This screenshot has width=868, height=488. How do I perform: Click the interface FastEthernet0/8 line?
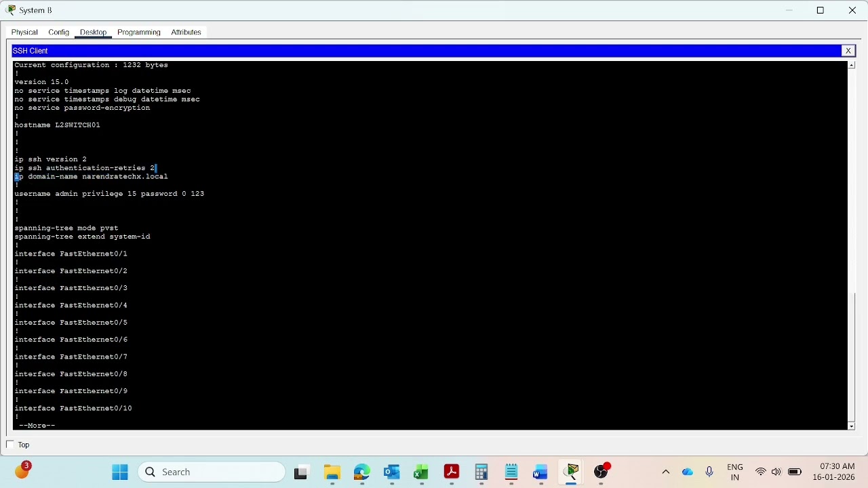tap(71, 374)
